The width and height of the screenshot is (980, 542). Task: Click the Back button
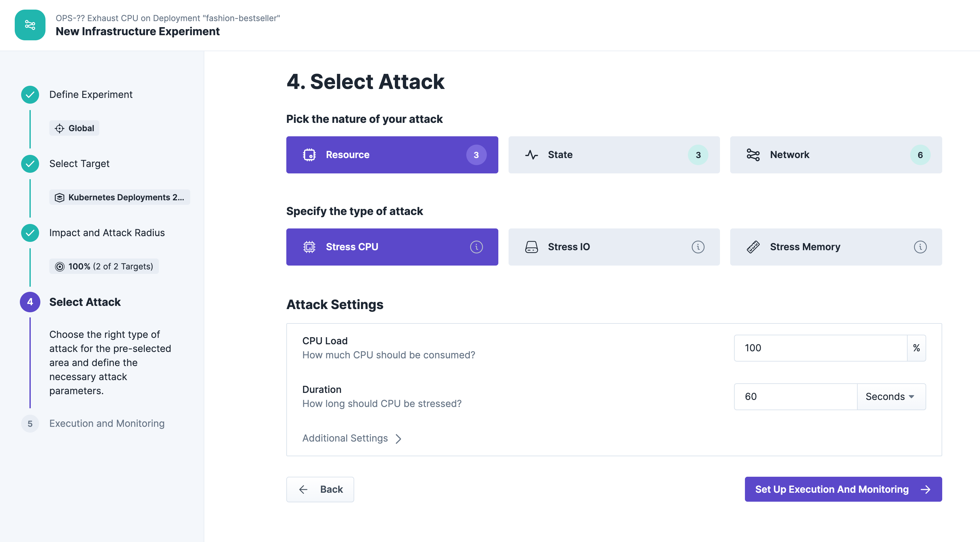tap(320, 489)
